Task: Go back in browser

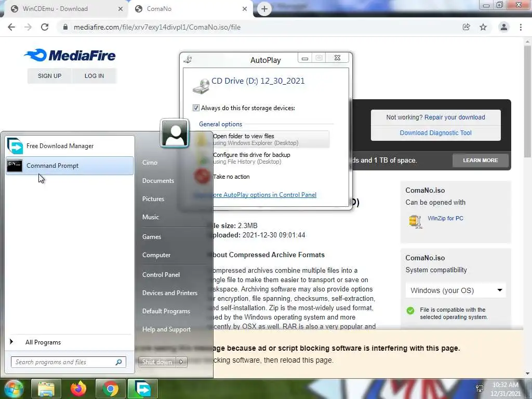Action: (11, 27)
